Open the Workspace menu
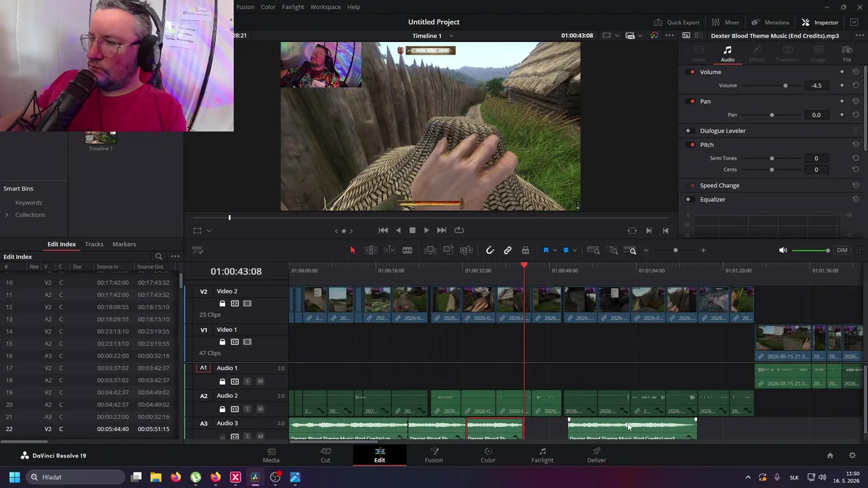 coord(325,7)
